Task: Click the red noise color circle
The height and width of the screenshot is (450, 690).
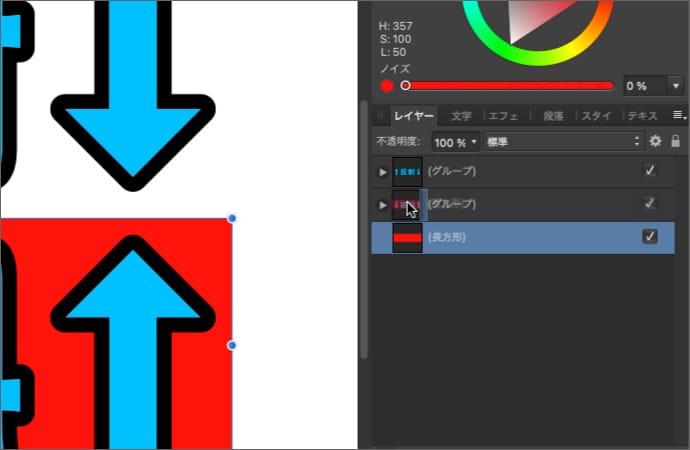Action: pyautogui.click(x=387, y=86)
